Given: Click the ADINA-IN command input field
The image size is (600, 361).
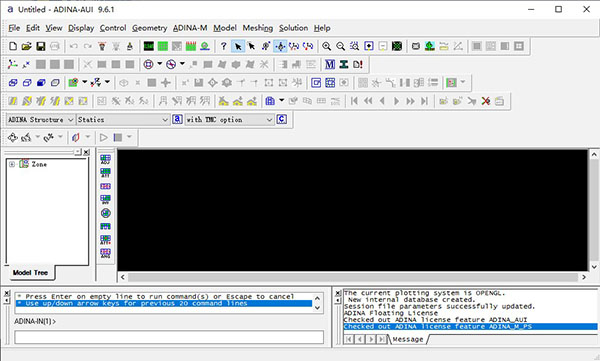Looking at the screenshot, I should 169,337.
